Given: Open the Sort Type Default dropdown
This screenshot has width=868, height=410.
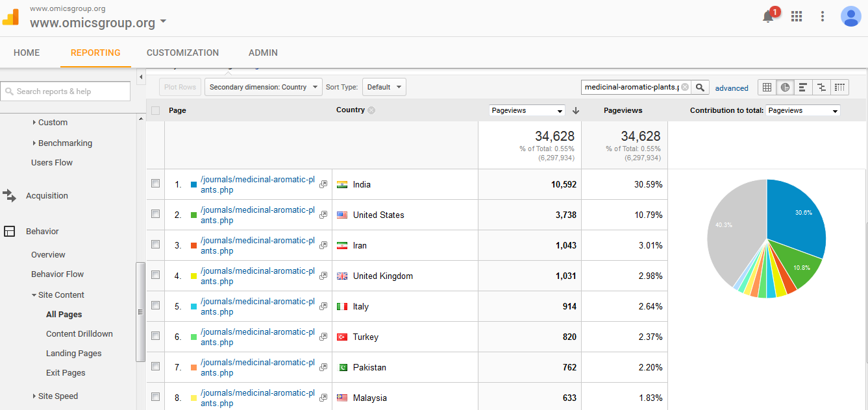Looking at the screenshot, I should point(384,87).
